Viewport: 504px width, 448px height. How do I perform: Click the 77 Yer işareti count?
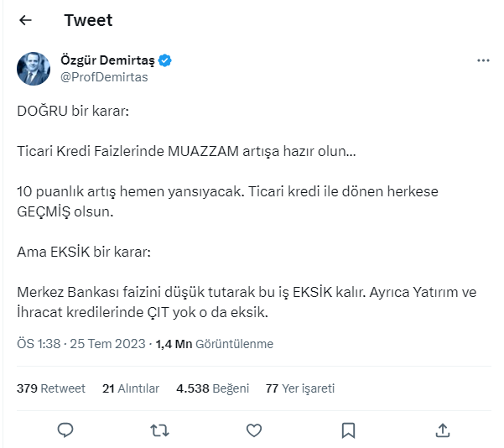coord(299,388)
